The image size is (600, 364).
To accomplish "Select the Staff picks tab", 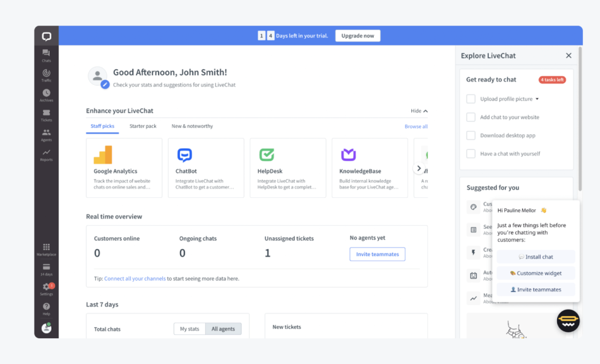I will tap(102, 126).
